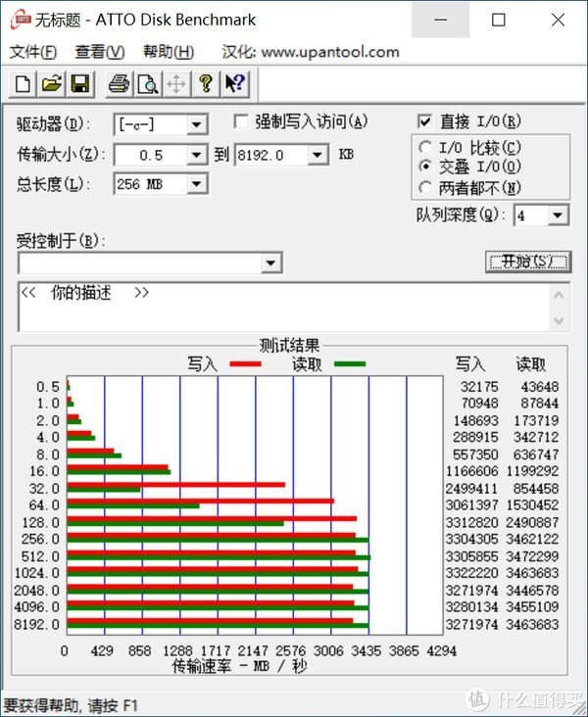Click the 测试结果 group title

pyautogui.click(x=289, y=345)
